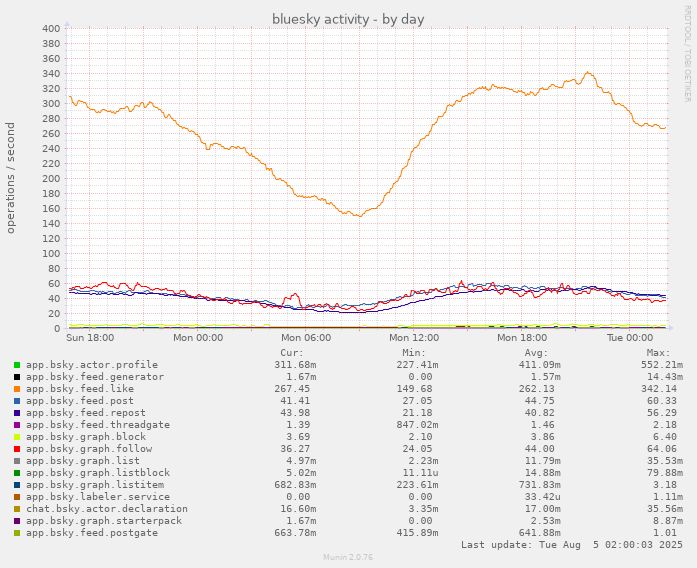Click the 'Avg:' column header
This screenshot has width=697, height=568.
(536, 353)
